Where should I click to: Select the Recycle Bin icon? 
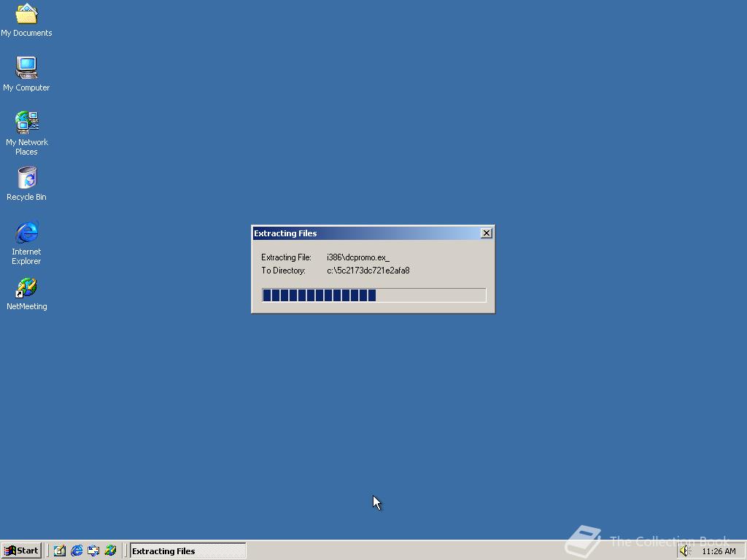click(26, 183)
